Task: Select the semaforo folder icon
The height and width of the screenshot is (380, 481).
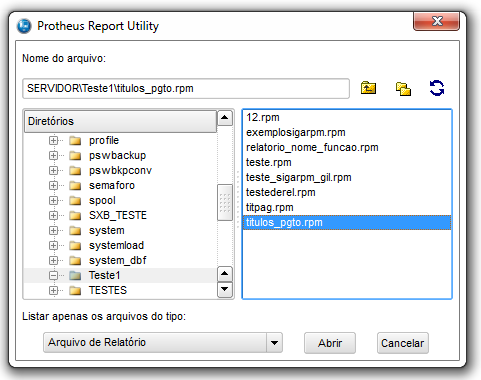Action: (75, 186)
